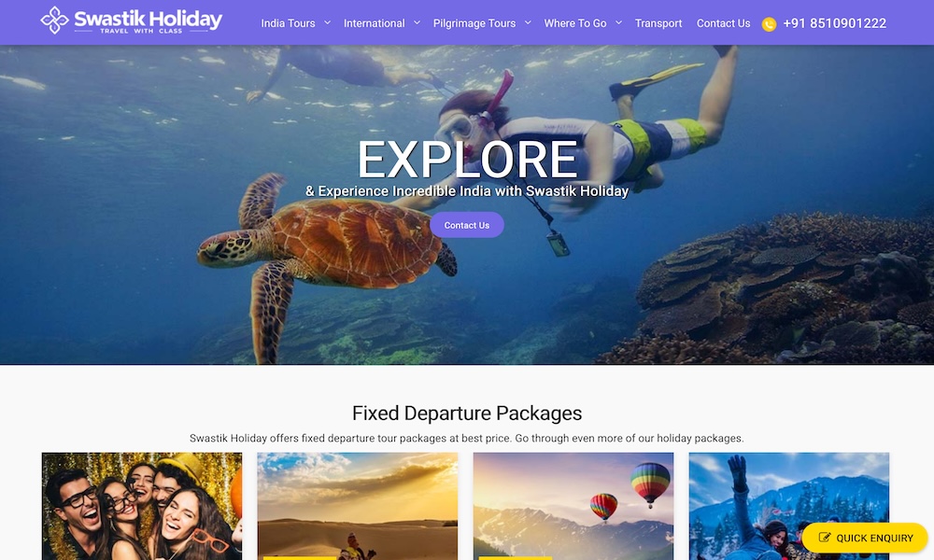Go to the Transport page
The width and height of the screenshot is (934, 560).
click(658, 23)
